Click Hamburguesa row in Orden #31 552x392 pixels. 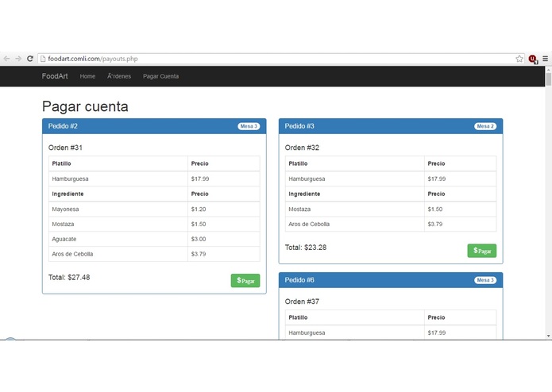pyautogui.click(x=154, y=179)
